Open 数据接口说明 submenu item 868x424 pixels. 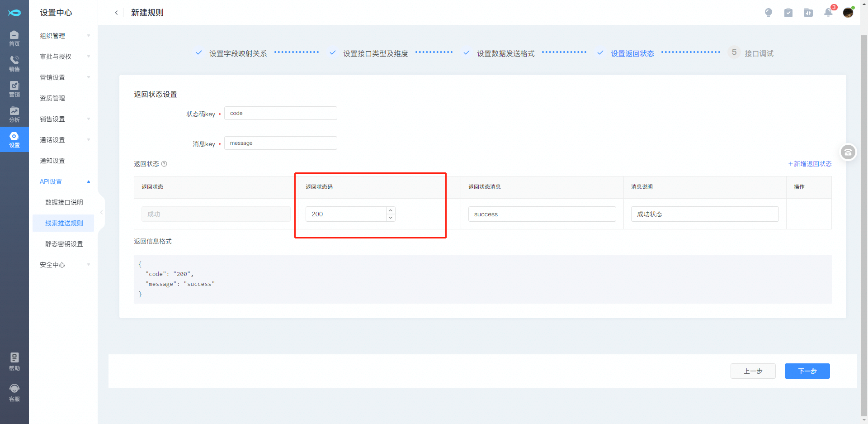[x=64, y=202]
